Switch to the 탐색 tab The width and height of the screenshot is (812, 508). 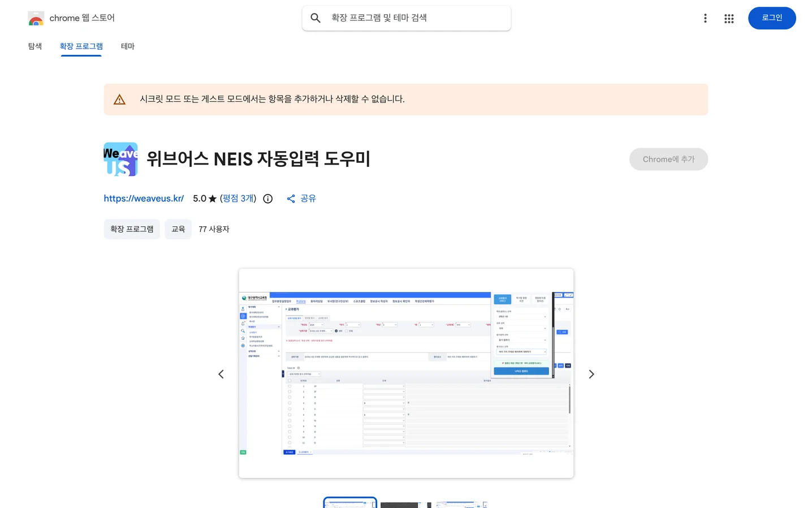pyautogui.click(x=35, y=46)
